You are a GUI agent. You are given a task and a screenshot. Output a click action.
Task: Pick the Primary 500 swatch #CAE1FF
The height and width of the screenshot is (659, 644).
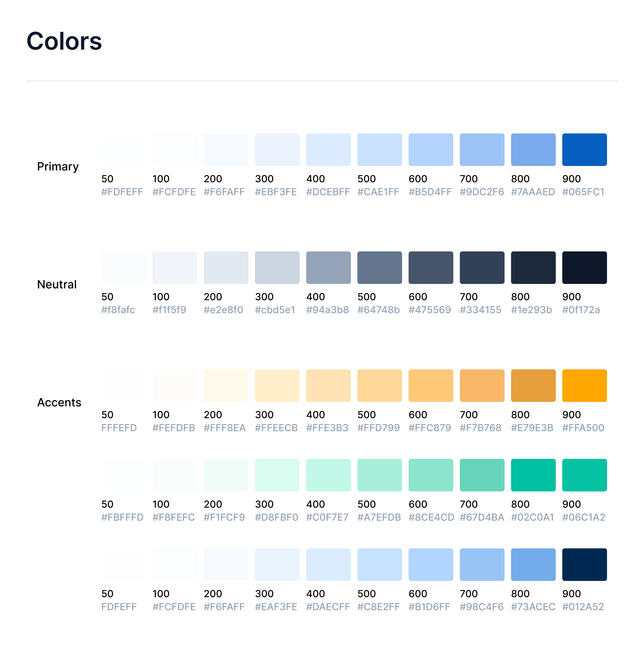tap(380, 150)
